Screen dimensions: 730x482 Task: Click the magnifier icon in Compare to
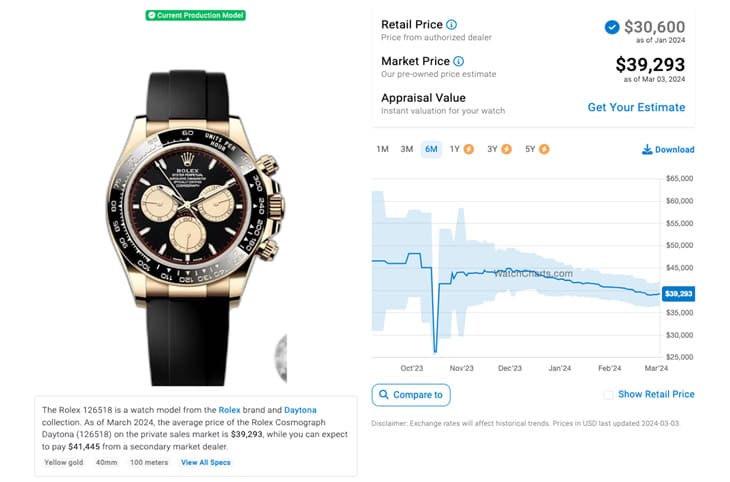(x=384, y=394)
